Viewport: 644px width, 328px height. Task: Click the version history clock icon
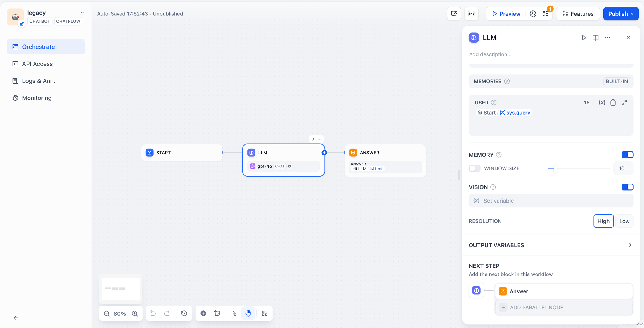pos(184,313)
